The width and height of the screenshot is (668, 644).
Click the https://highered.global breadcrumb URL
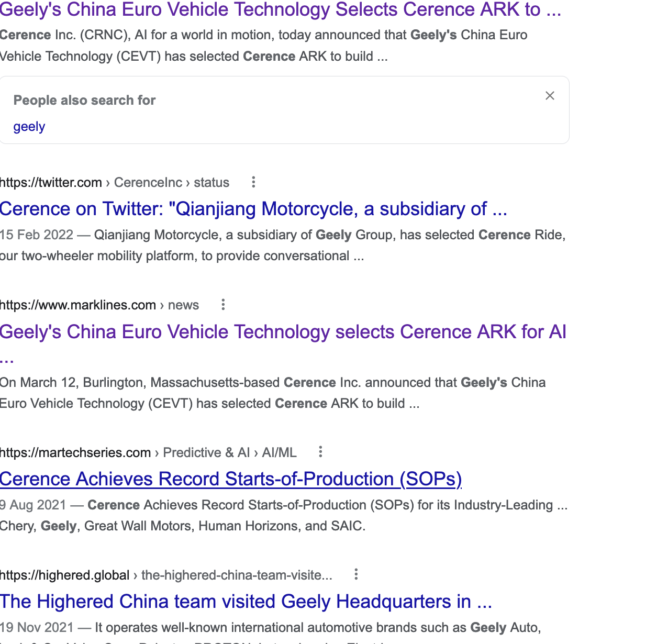point(166,575)
